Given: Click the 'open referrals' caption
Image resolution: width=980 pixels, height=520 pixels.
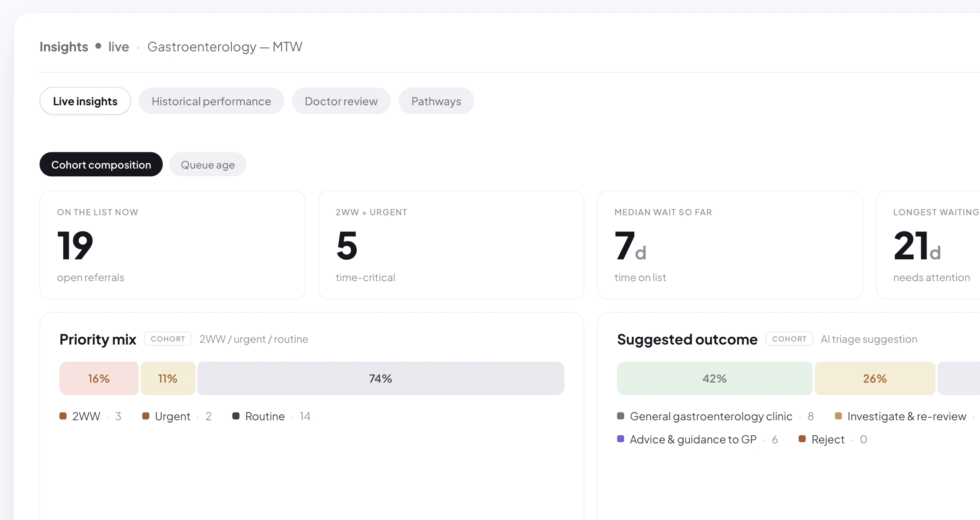Looking at the screenshot, I should click(91, 277).
